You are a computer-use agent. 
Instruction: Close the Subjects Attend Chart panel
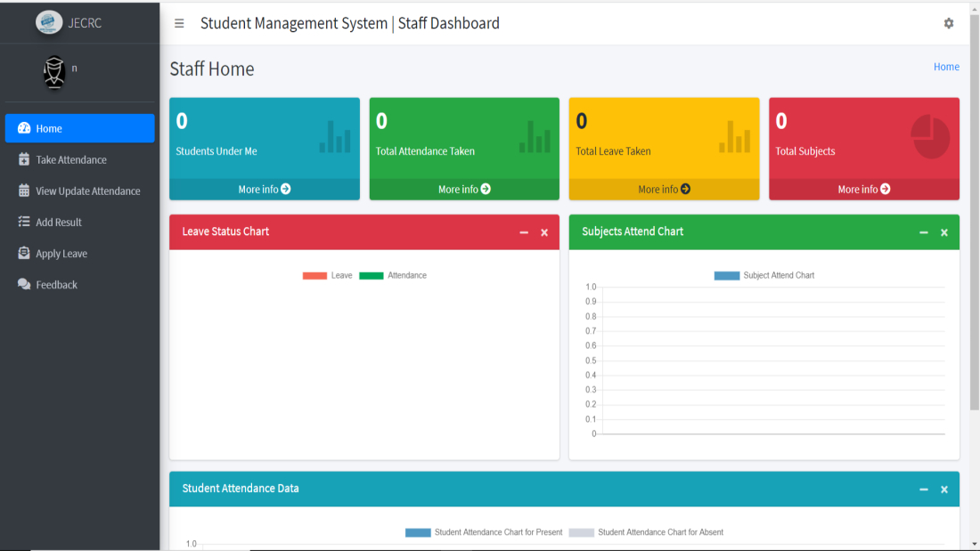tap(944, 232)
